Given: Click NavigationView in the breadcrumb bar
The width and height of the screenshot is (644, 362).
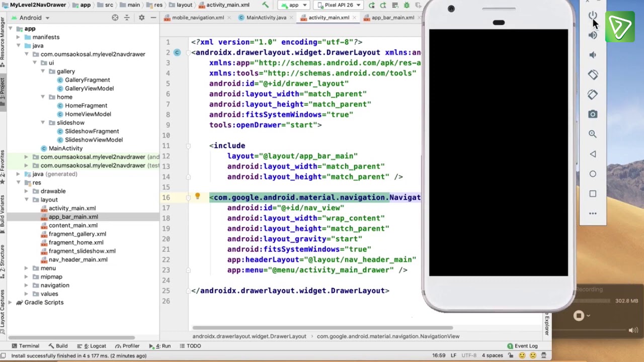Looking at the screenshot, I should coord(388,336).
